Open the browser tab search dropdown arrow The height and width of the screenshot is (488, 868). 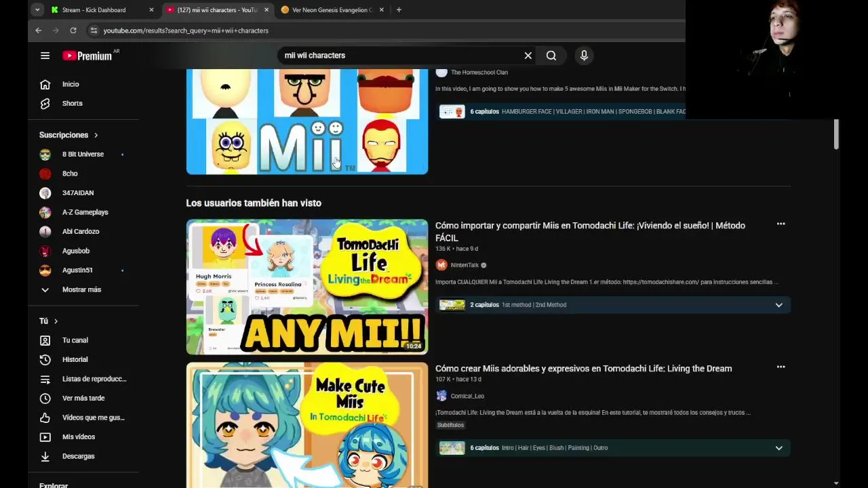coord(37,10)
